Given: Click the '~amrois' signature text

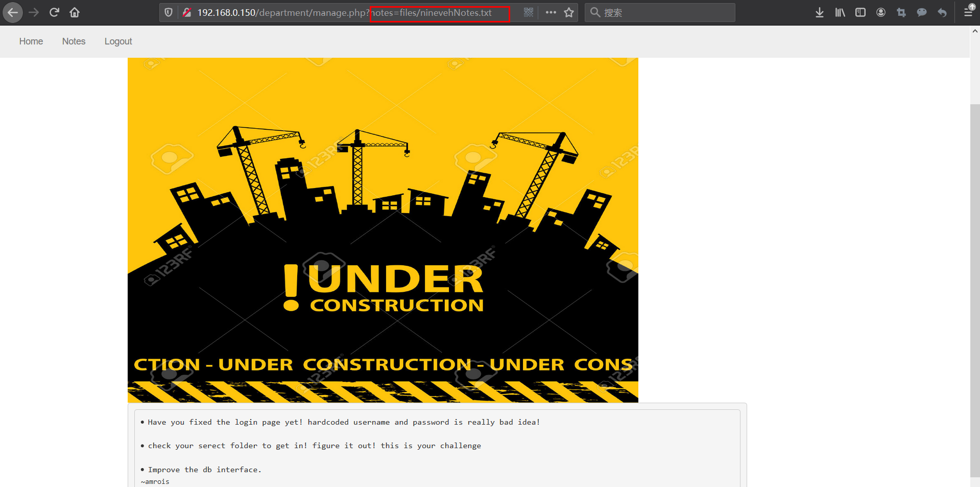Looking at the screenshot, I should [x=155, y=481].
